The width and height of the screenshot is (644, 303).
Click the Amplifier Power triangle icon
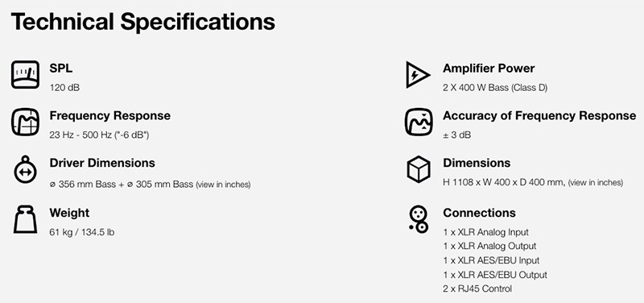pyautogui.click(x=418, y=74)
